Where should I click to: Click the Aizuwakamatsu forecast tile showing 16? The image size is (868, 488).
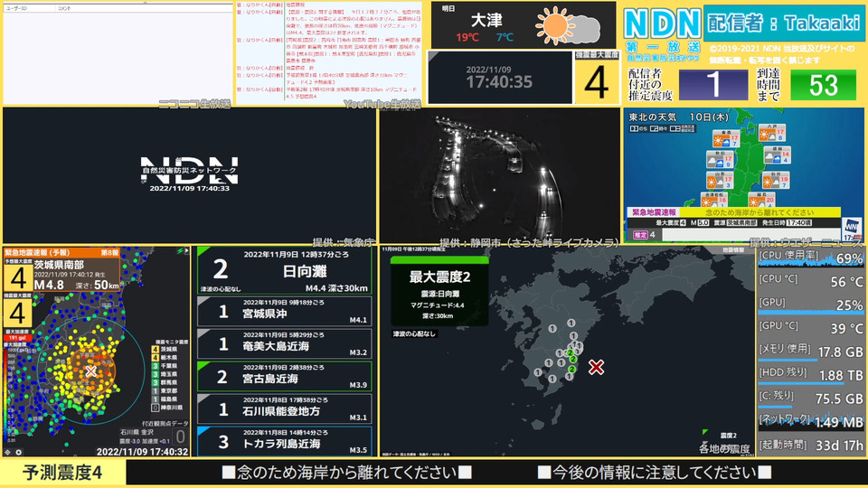(715, 199)
